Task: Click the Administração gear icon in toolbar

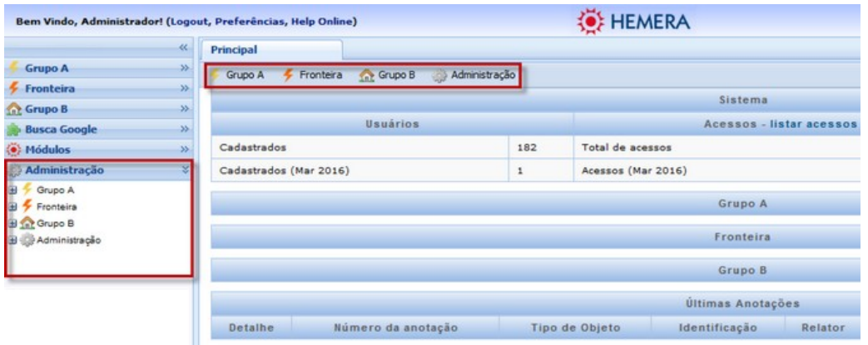Action: pos(439,75)
